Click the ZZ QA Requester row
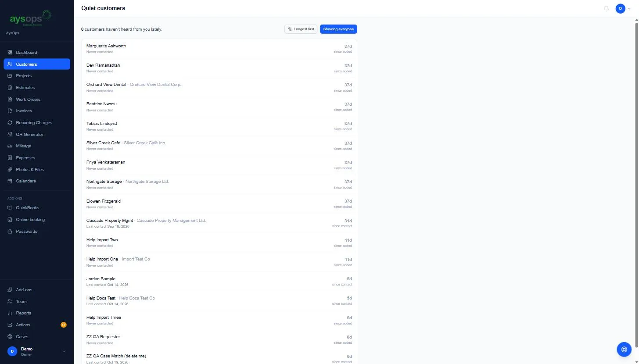The height and width of the screenshot is (364, 639). [219, 339]
